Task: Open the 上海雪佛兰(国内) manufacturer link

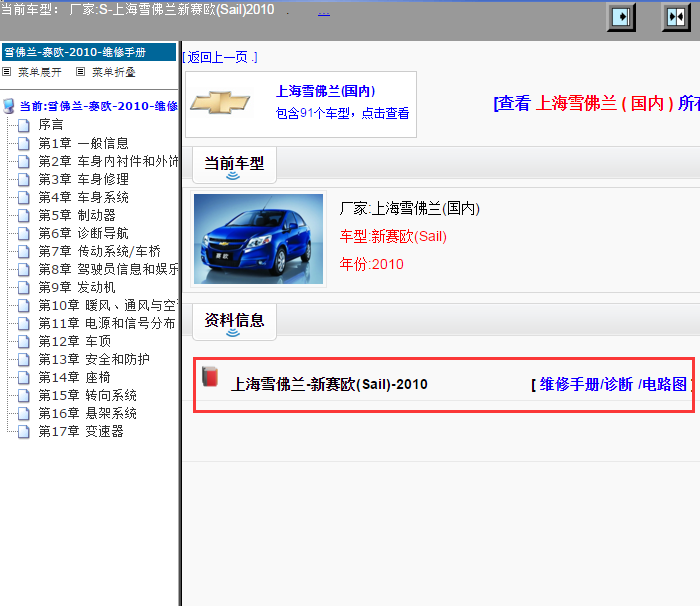Action: coord(325,91)
